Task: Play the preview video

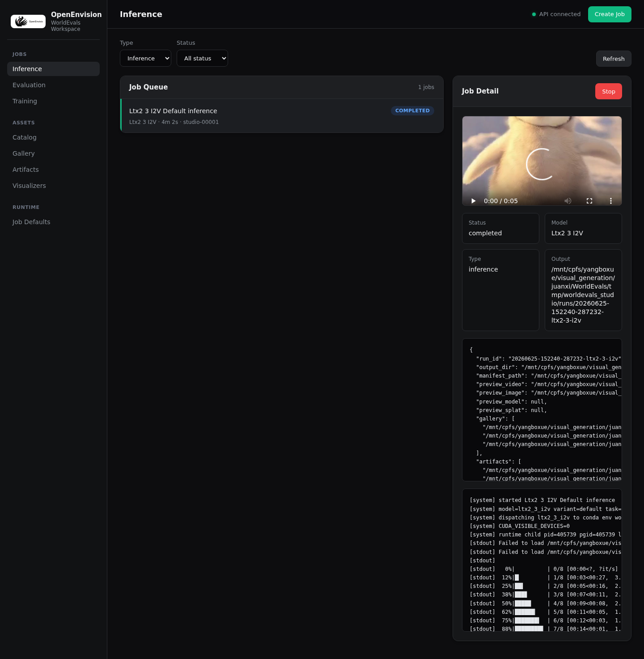Action: point(473,201)
